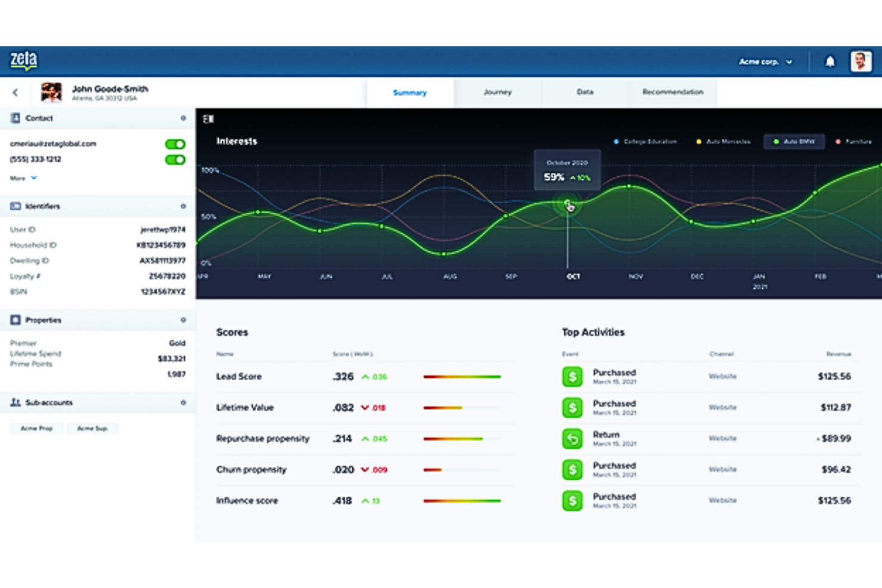Screen dimensions: 882x588
Task: Switch to the Journey tab
Action: [497, 92]
